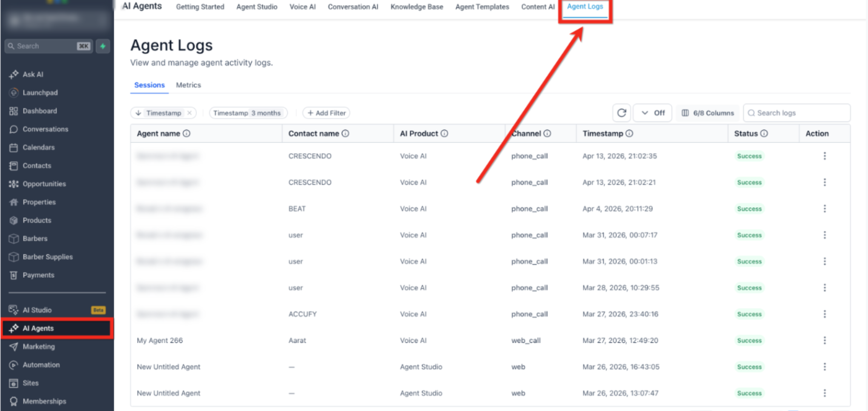Click info icon next to AI Product

click(x=444, y=133)
